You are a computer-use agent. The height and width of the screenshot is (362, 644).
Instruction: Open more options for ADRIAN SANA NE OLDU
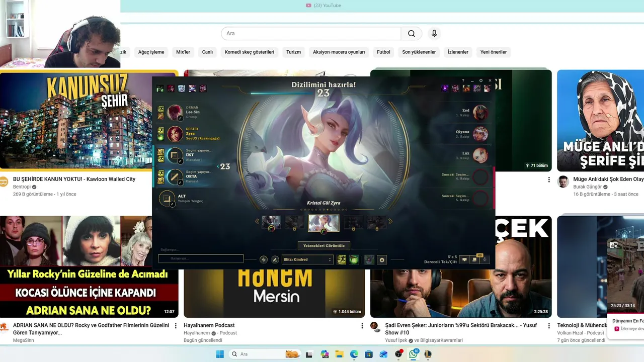tap(176, 326)
